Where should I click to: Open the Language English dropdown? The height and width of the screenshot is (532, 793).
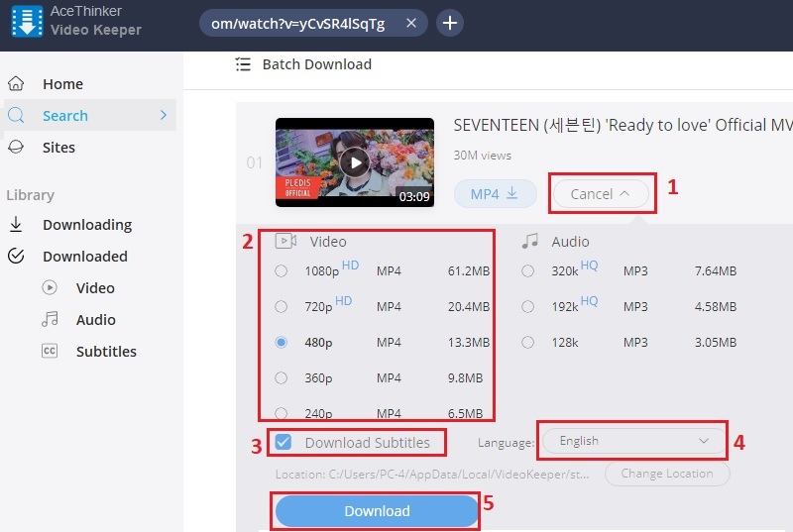tap(633, 441)
